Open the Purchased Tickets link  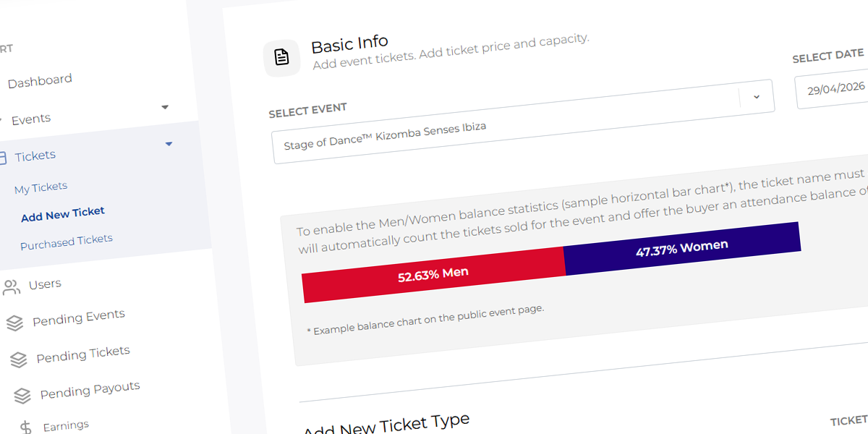[67, 242]
